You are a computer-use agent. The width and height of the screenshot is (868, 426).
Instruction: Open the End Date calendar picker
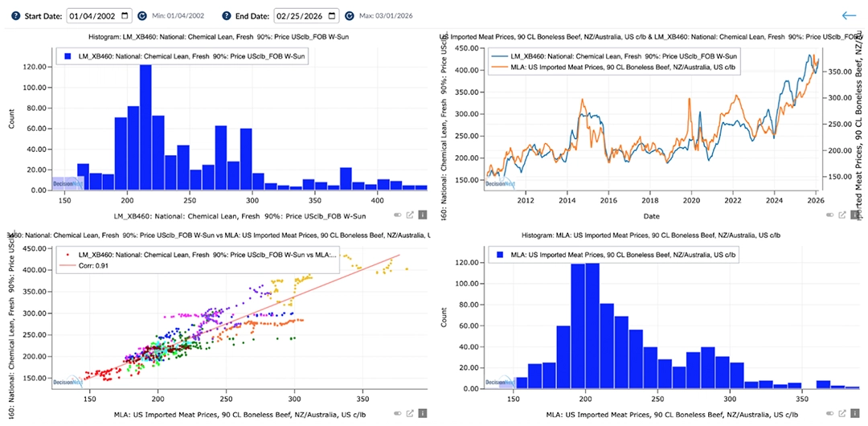click(x=332, y=15)
